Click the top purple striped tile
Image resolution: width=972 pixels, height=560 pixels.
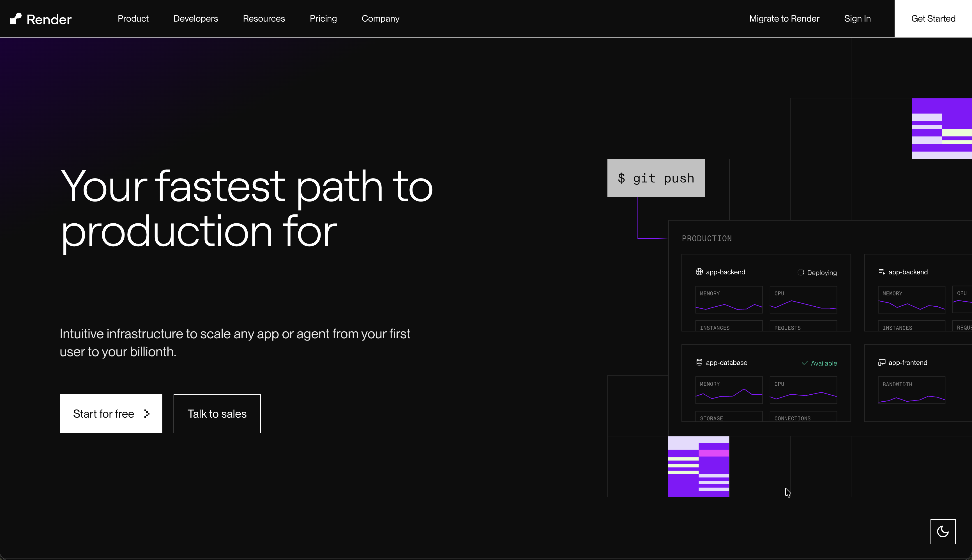[942, 128]
